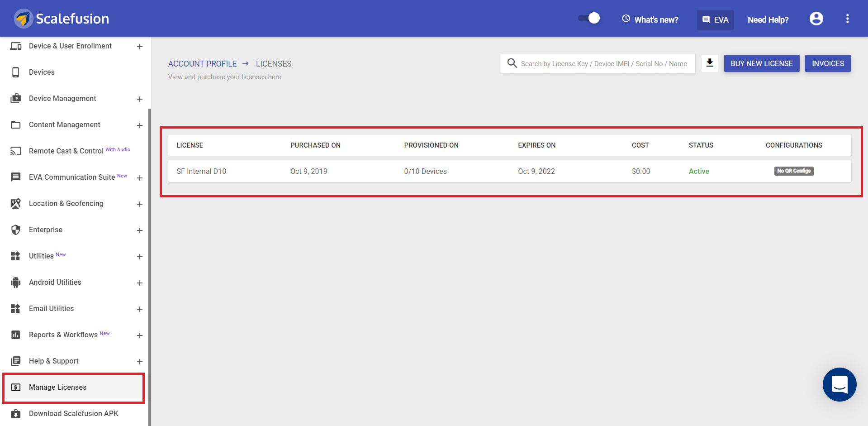Screen dimensions: 868x426
Task: Open Content Management sidebar item
Action: pyautogui.click(x=65, y=125)
